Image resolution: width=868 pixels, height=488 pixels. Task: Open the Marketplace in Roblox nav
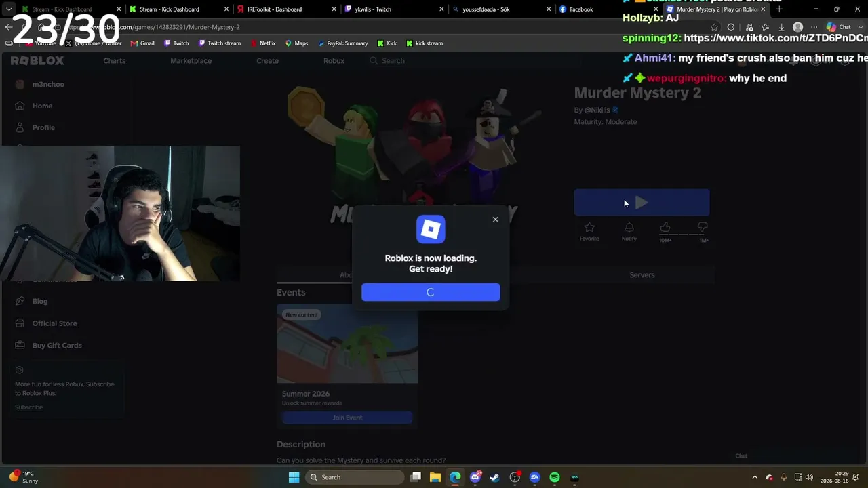coord(191,60)
